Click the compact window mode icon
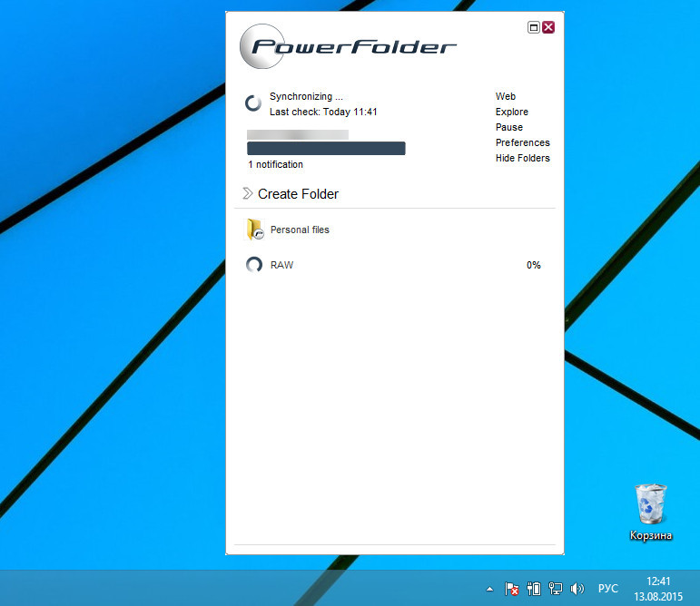This screenshot has width=700, height=606. [534, 27]
